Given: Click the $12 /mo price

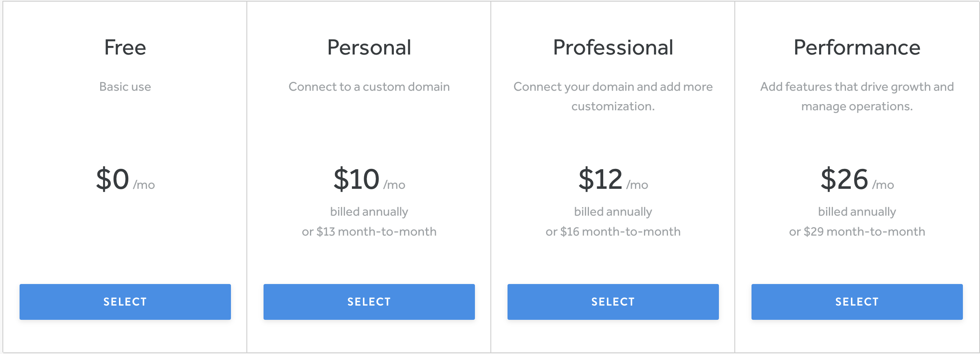Looking at the screenshot, I should coord(613,179).
